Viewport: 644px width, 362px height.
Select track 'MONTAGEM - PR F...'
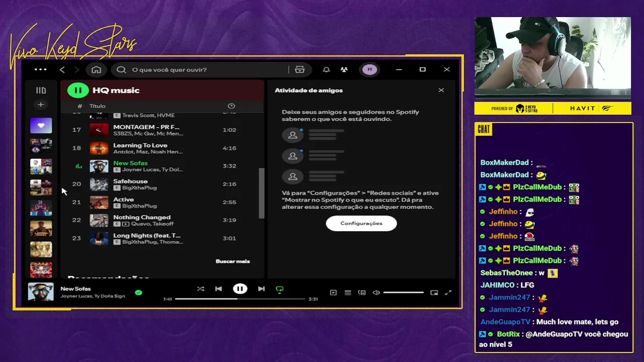point(163,130)
